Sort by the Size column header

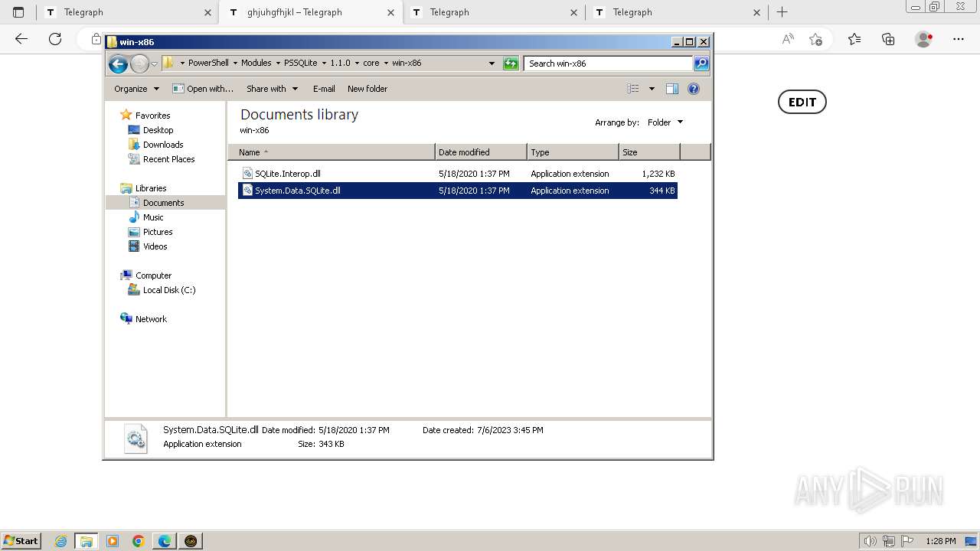click(x=649, y=152)
